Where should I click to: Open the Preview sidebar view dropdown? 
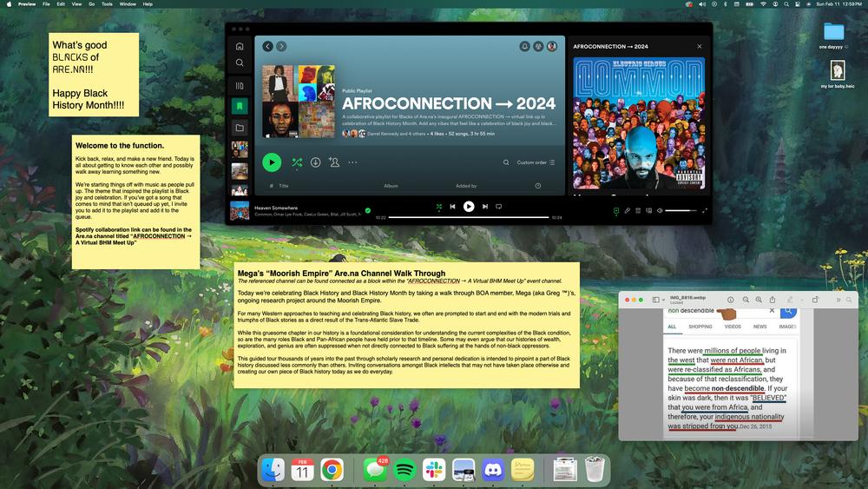click(x=658, y=300)
